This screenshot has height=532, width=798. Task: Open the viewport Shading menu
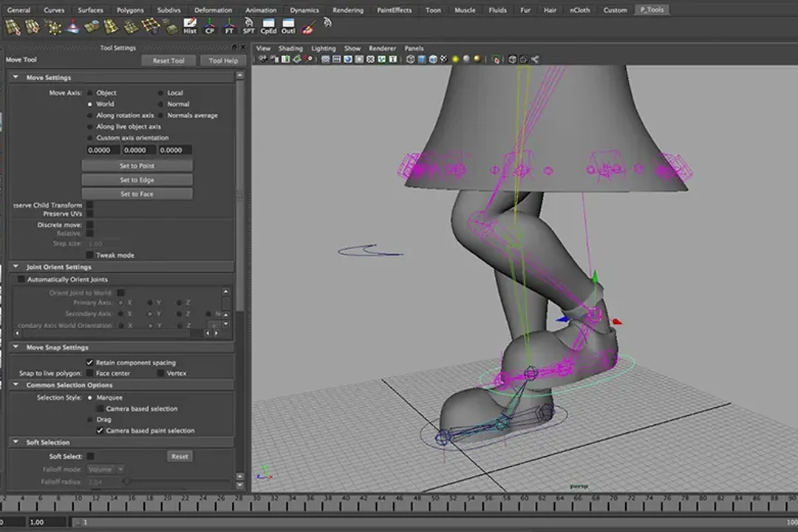[x=290, y=48]
